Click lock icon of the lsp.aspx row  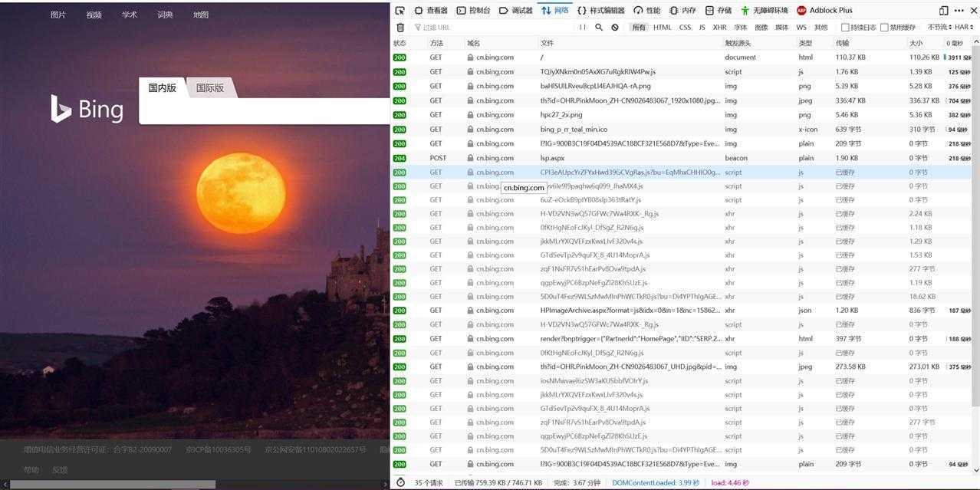click(x=470, y=158)
